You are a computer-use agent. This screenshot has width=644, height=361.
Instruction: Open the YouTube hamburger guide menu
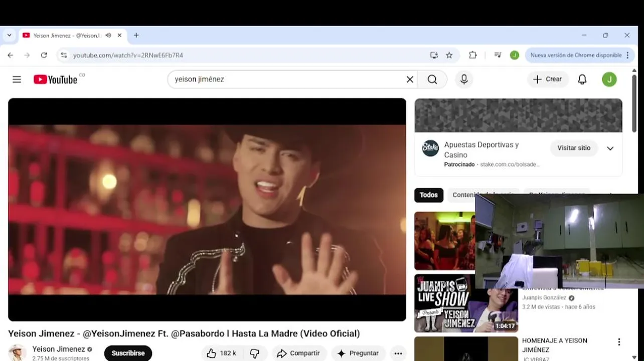click(x=17, y=79)
